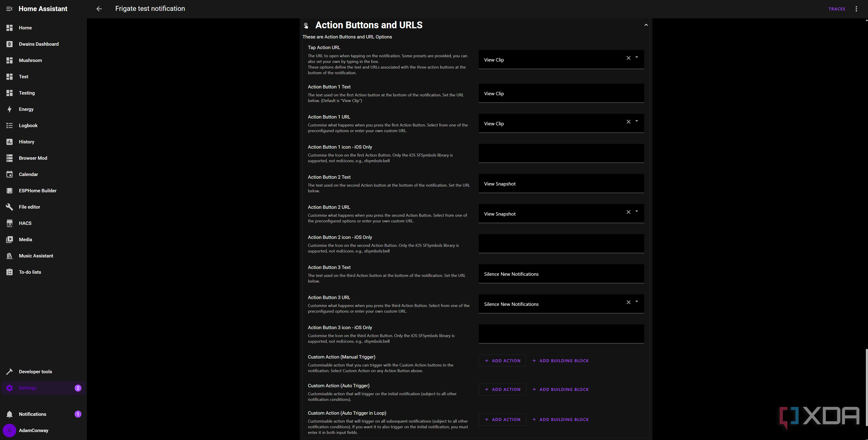Edit the Action Button 3 Text field
The width and height of the screenshot is (868, 440).
(561, 274)
